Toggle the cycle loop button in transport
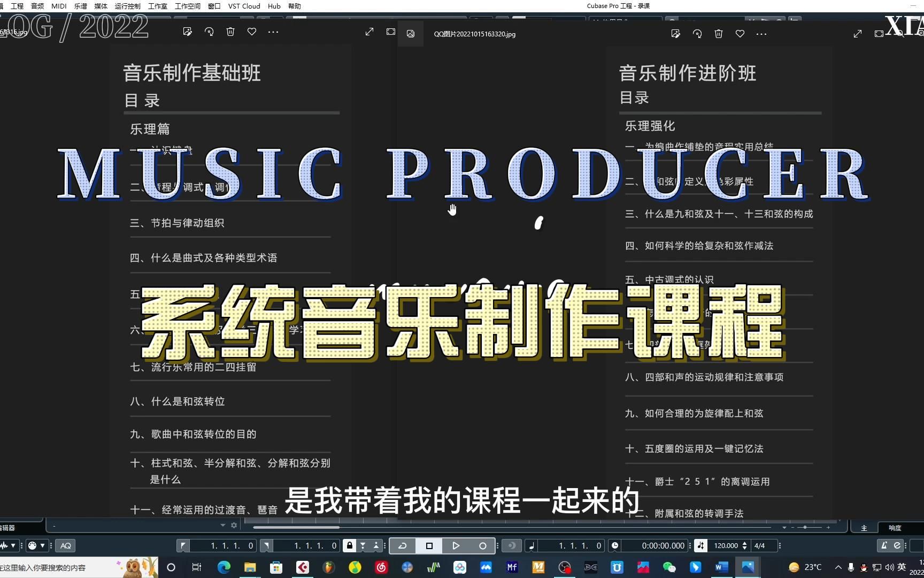Image resolution: width=924 pixels, height=578 pixels. coord(403,545)
